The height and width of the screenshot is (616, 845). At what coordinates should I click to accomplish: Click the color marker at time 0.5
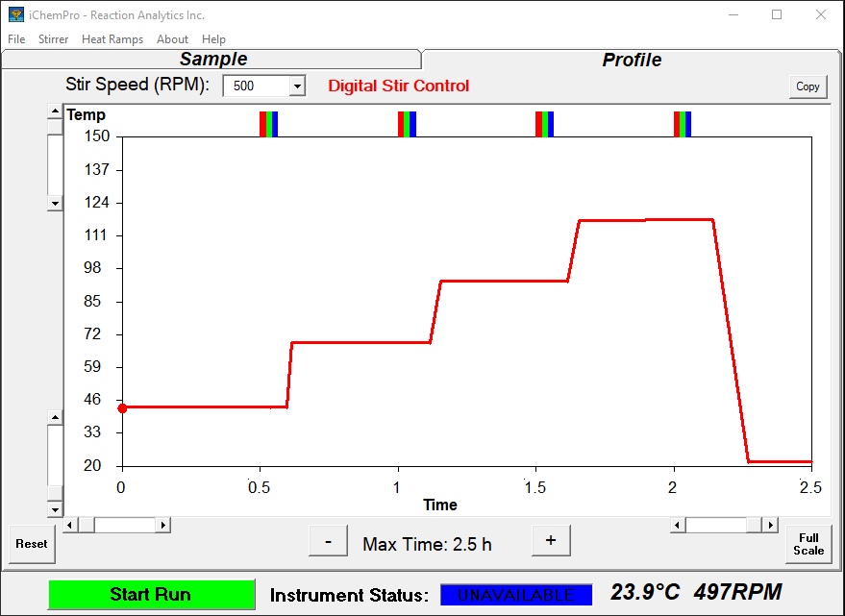pyautogui.click(x=268, y=124)
